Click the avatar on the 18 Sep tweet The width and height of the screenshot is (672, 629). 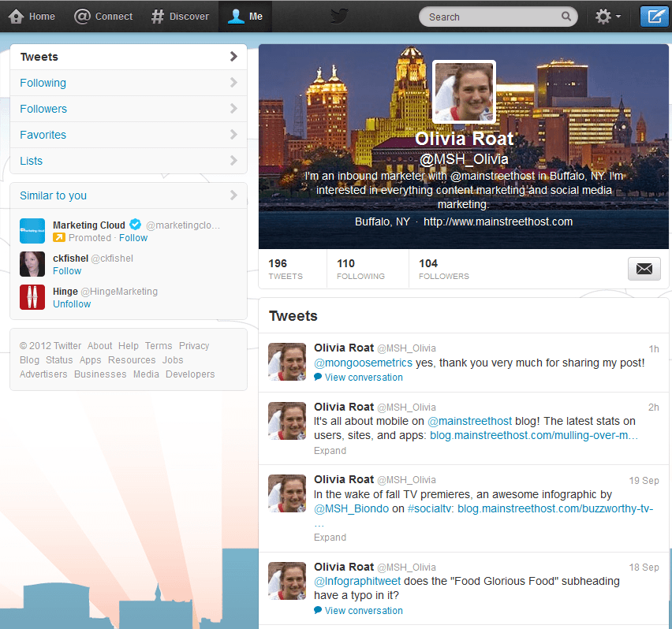(287, 581)
